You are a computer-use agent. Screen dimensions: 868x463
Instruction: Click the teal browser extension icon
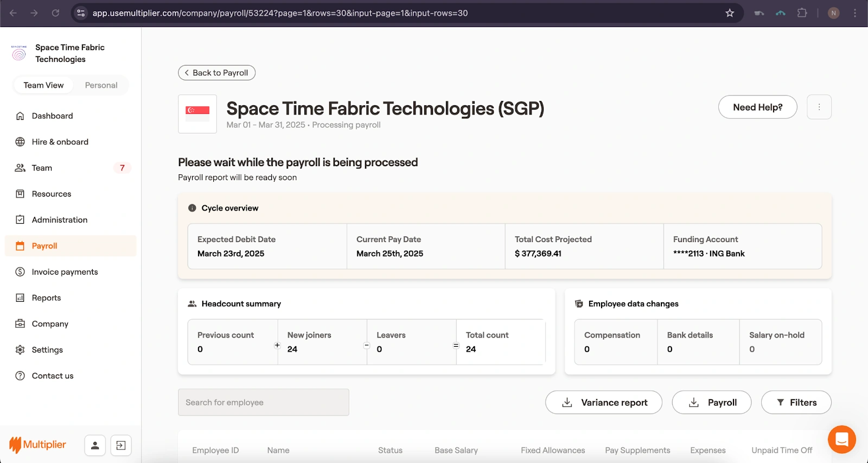pyautogui.click(x=781, y=13)
